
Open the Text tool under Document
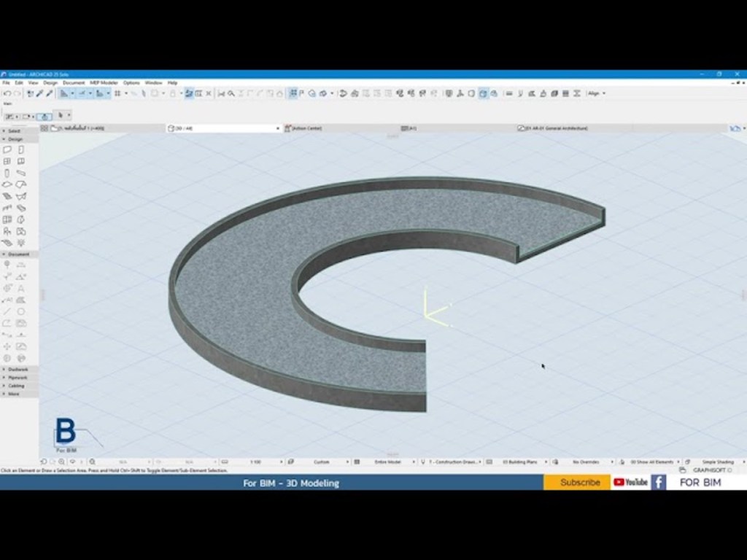[20, 289]
